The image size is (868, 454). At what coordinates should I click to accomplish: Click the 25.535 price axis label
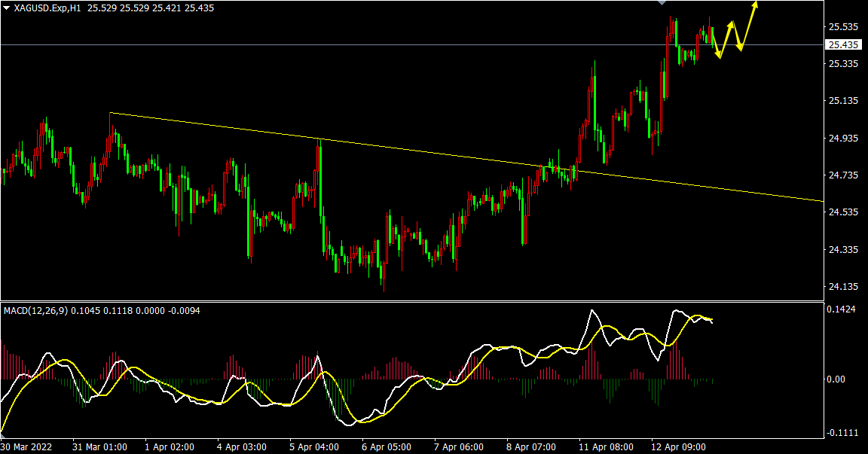(x=843, y=27)
